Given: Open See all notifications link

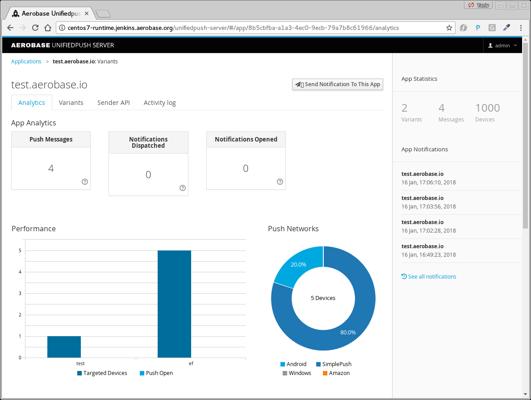Looking at the screenshot, I should [428, 276].
